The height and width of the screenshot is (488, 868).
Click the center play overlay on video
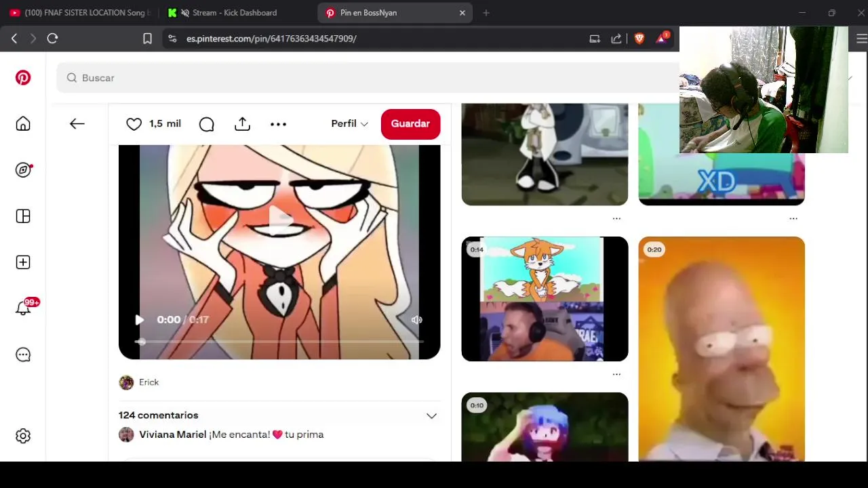click(x=280, y=220)
